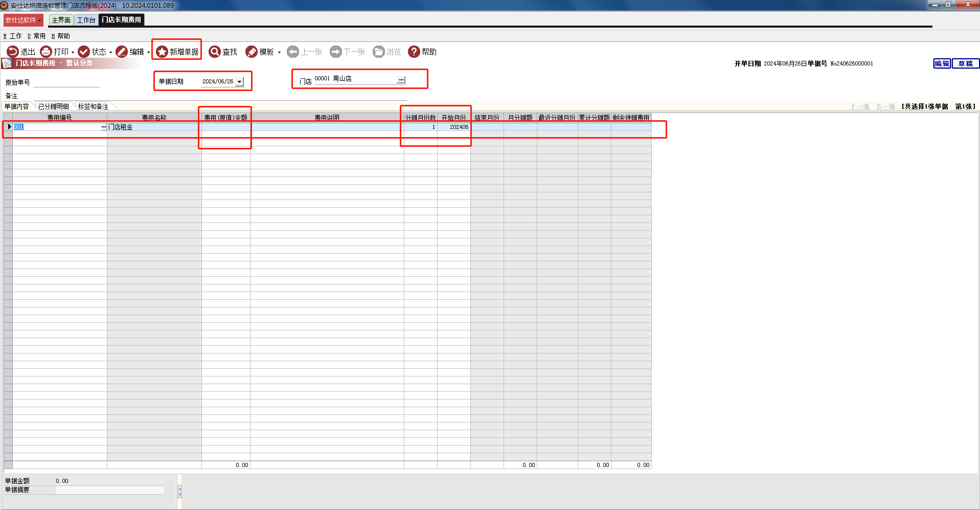This screenshot has width=980, height=510.
Task: Click the document icon beside 门店长期费用 - 默认分类
Action: (7, 63)
